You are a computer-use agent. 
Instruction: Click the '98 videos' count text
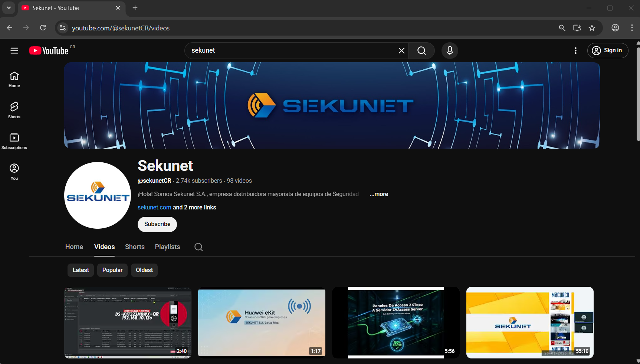[239, 181]
